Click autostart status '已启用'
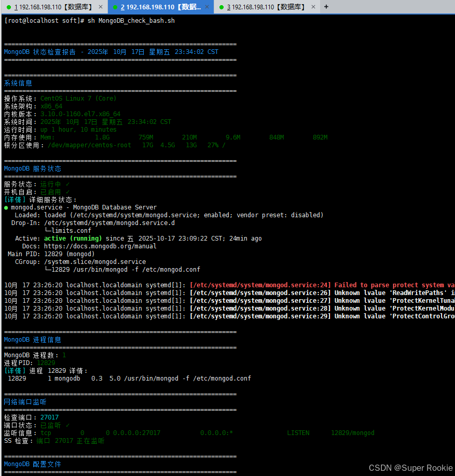Image resolution: width=455 pixels, height=476 pixels. pyautogui.click(x=51, y=192)
